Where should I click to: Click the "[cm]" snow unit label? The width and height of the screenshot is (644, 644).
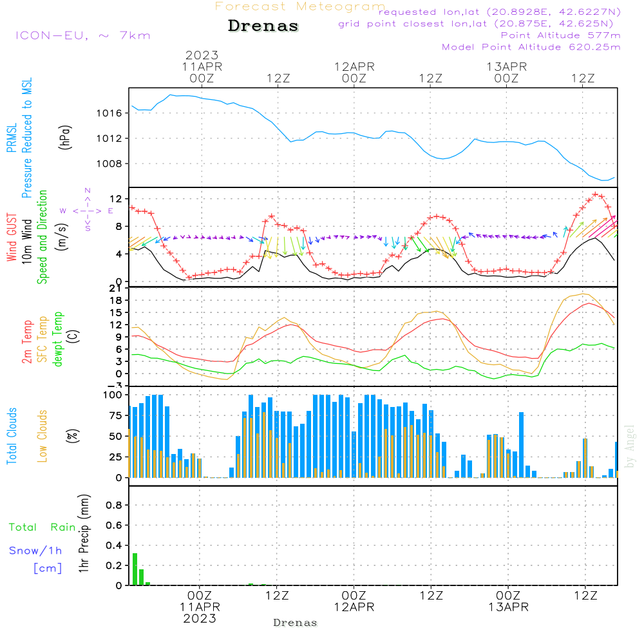48,569
